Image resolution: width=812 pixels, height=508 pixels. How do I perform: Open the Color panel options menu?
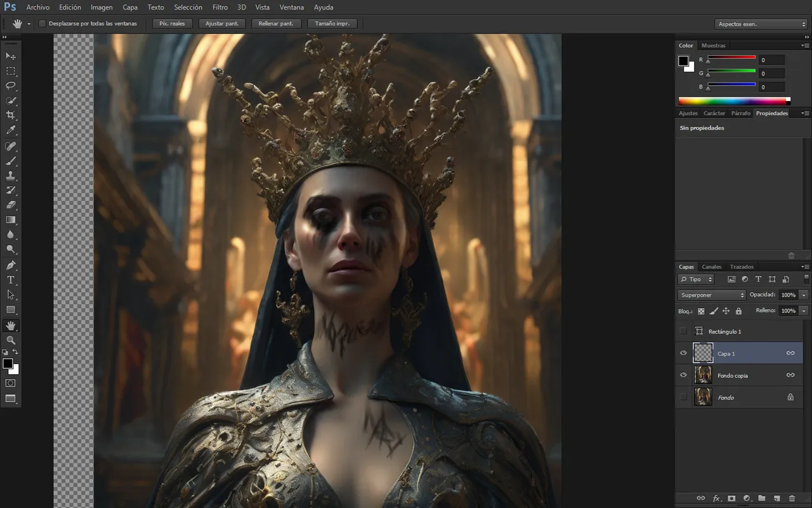click(805, 46)
